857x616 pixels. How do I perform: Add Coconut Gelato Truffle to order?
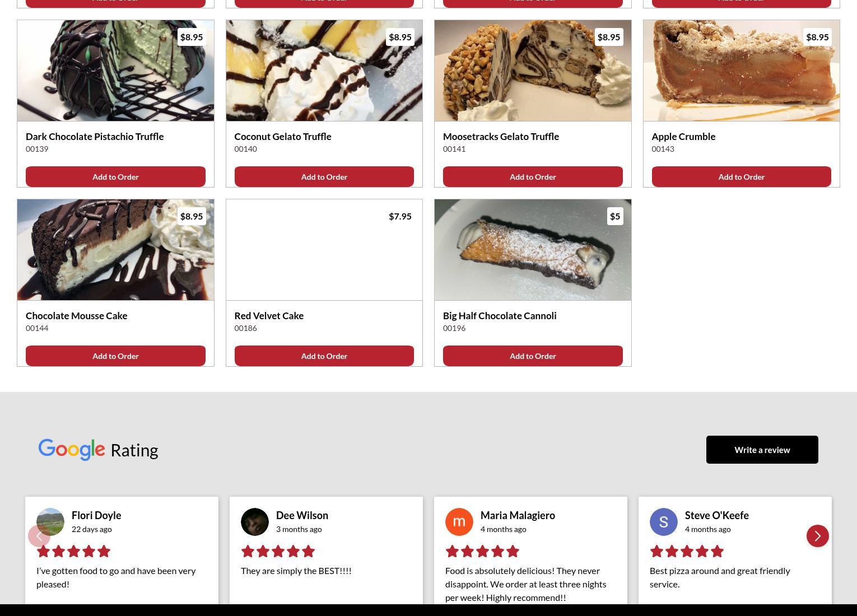point(324,176)
